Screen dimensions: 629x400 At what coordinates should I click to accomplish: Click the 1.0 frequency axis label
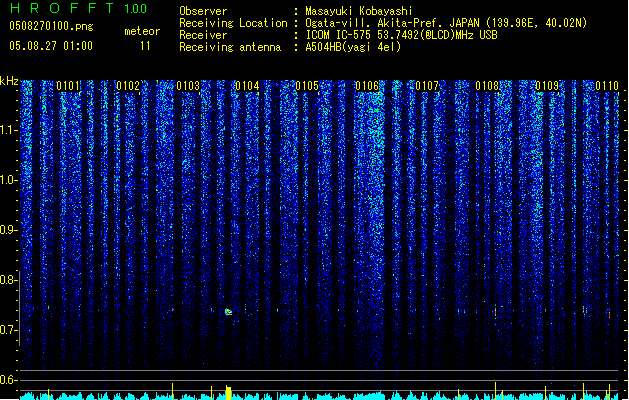click(8, 180)
